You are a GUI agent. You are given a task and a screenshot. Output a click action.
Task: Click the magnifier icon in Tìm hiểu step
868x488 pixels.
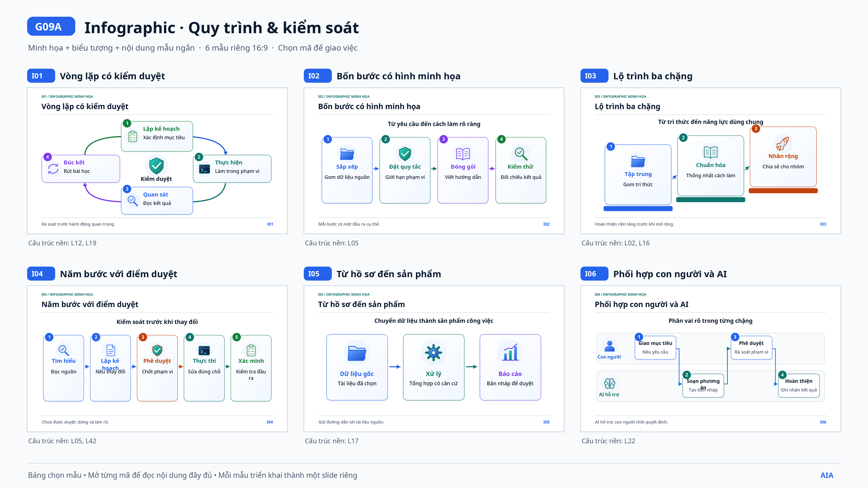pyautogui.click(x=64, y=350)
